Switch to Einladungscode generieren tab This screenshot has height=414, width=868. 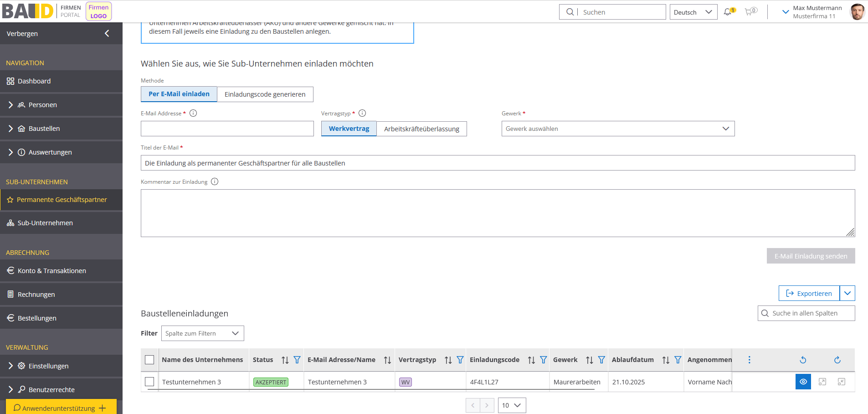coord(265,94)
